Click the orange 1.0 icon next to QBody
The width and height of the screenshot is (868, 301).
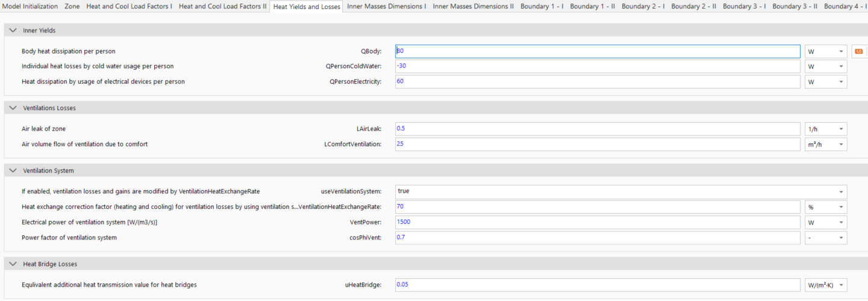click(x=858, y=51)
